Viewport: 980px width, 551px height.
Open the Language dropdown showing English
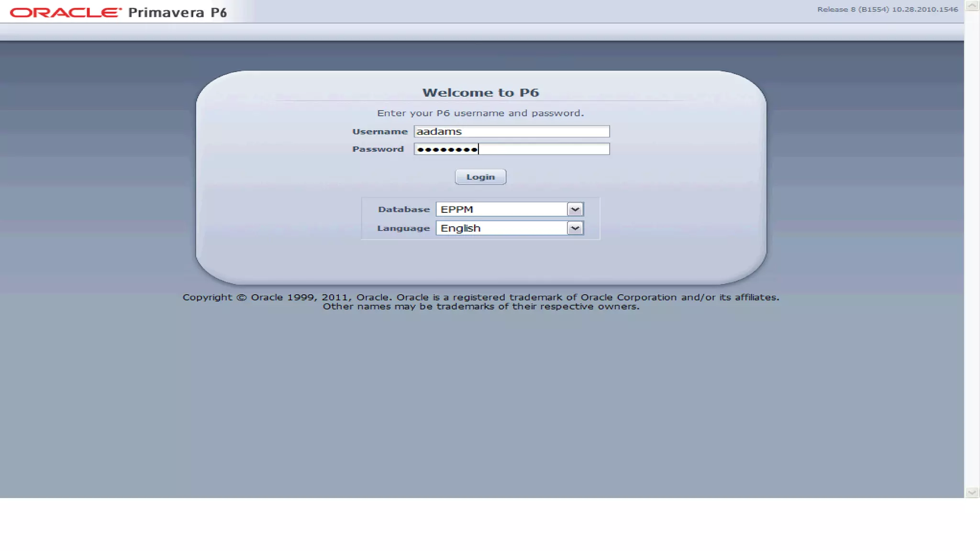point(510,228)
